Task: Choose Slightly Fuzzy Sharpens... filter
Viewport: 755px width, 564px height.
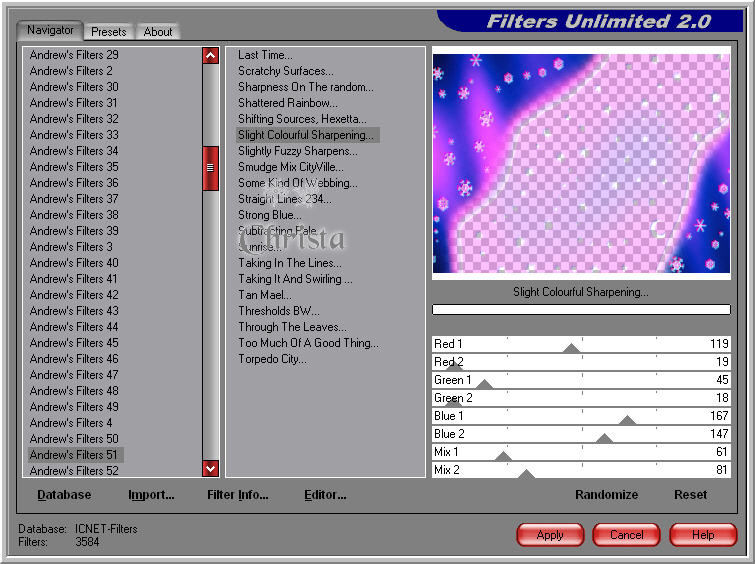Action: [298, 151]
